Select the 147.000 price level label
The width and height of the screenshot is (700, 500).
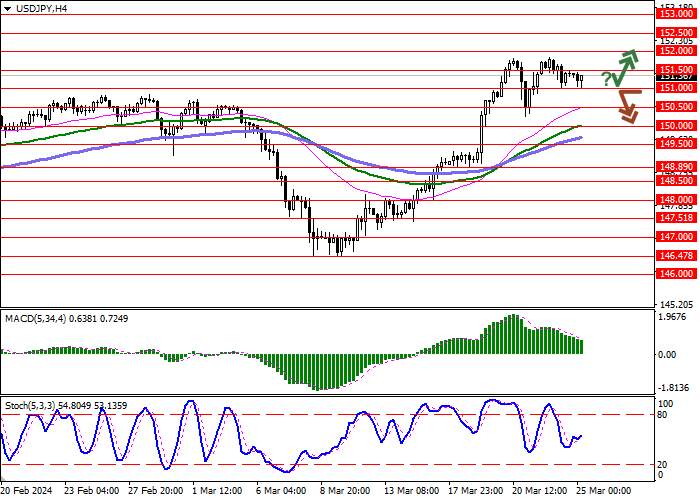coord(676,237)
